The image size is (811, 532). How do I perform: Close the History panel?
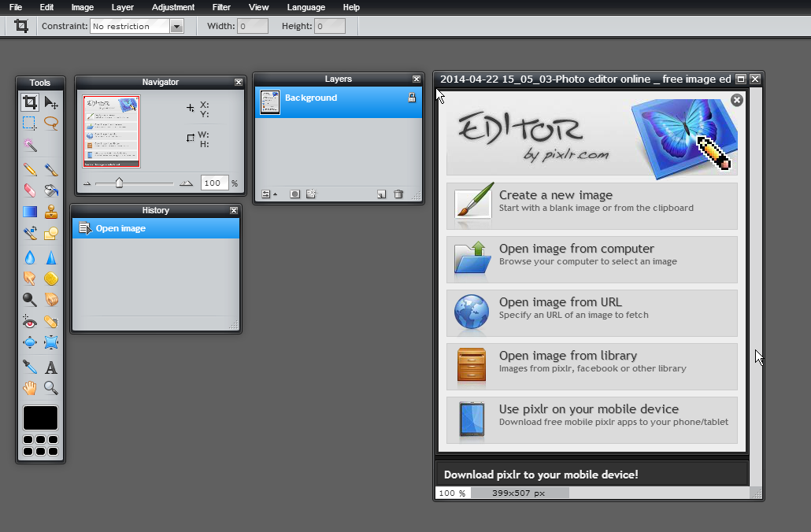click(234, 210)
